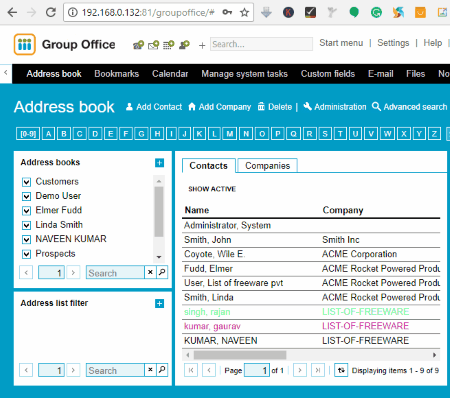The image size is (450, 398).
Task: Click the new task list quick-add icon
Action: (x=169, y=45)
